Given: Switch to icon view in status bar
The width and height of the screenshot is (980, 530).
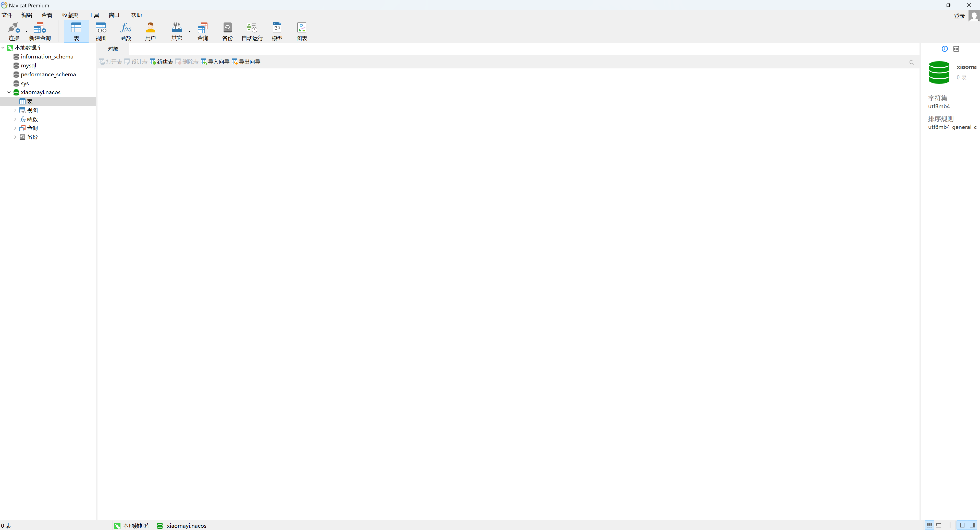Looking at the screenshot, I should 929,525.
